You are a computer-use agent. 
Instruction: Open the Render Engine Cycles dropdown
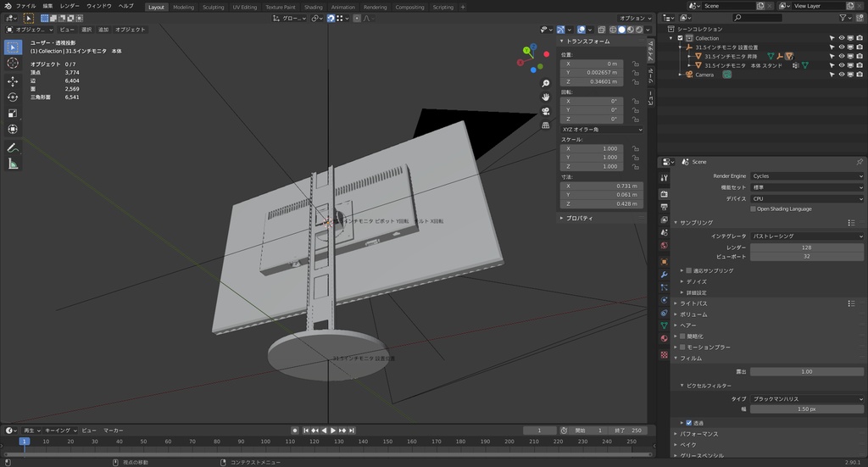point(806,176)
